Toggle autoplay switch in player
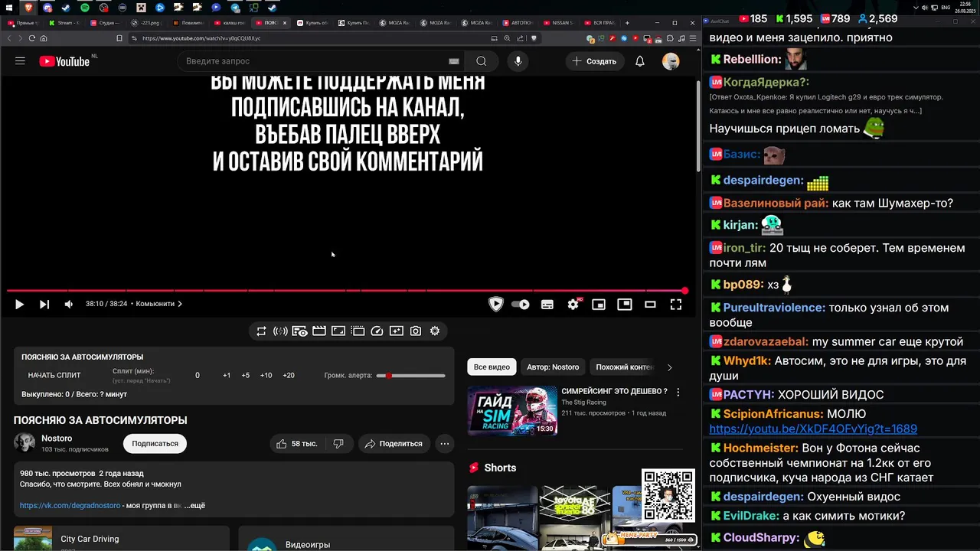The width and height of the screenshot is (980, 551). [521, 304]
